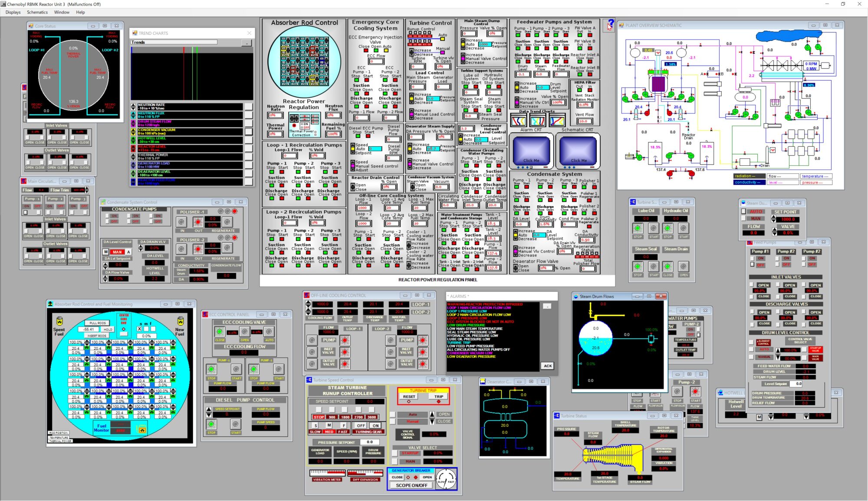Click the ACK button in Alarms window
This screenshot has height=501, width=868.
pyautogui.click(x=548, y=366)
